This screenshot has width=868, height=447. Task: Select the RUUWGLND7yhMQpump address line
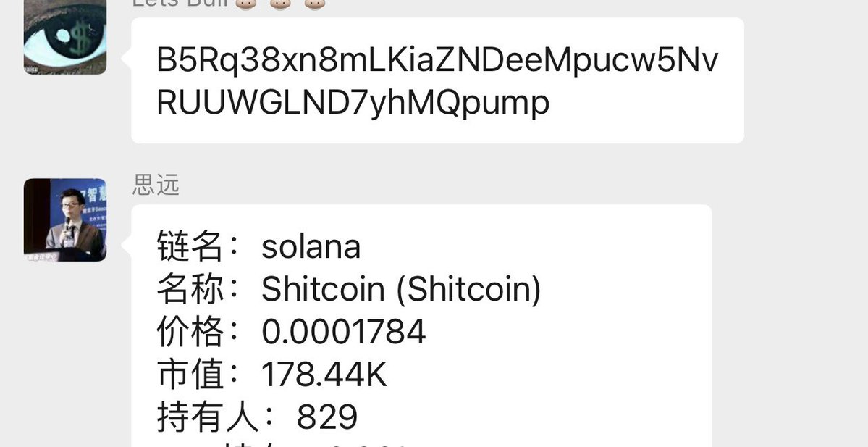click(x=353, y=102)
